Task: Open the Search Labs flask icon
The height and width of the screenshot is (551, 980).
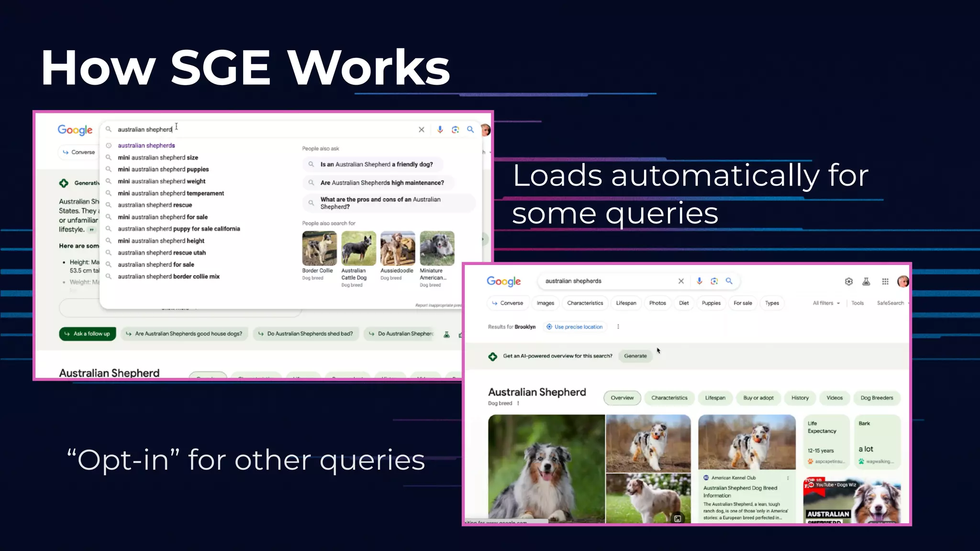Action: (x=866, y=282)
